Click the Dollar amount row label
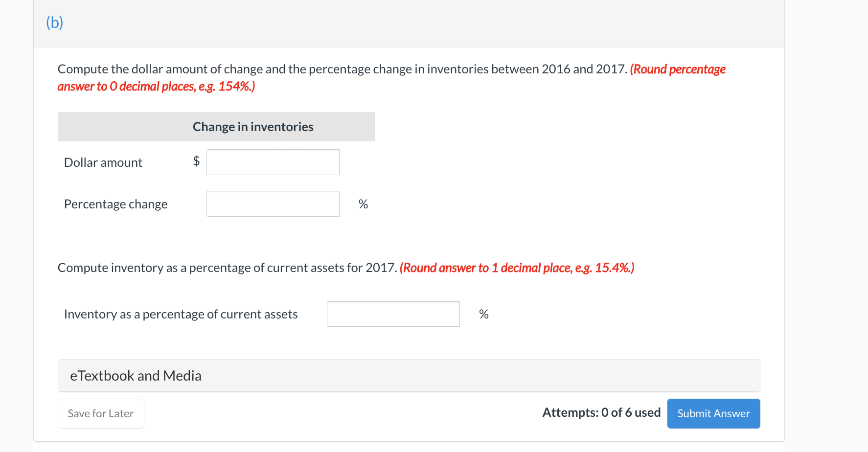The height and width of the screenshot is (452, 868). (x=103, y=162)
